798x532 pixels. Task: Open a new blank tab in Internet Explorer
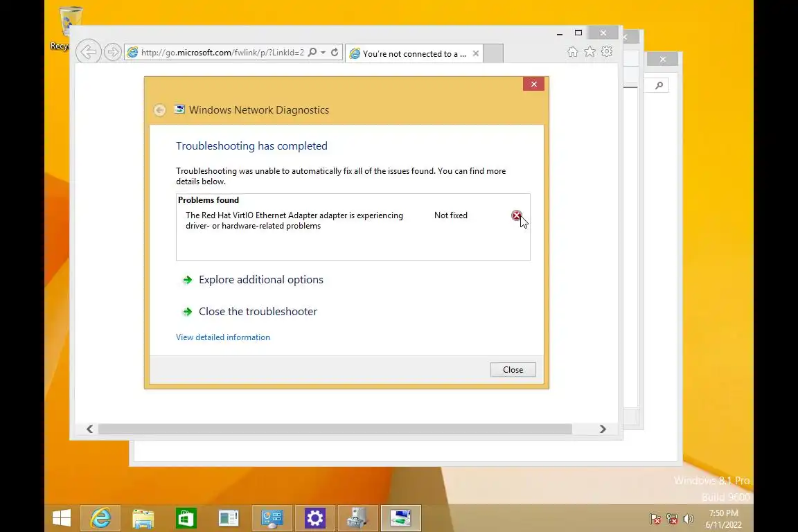pos(493,53)
